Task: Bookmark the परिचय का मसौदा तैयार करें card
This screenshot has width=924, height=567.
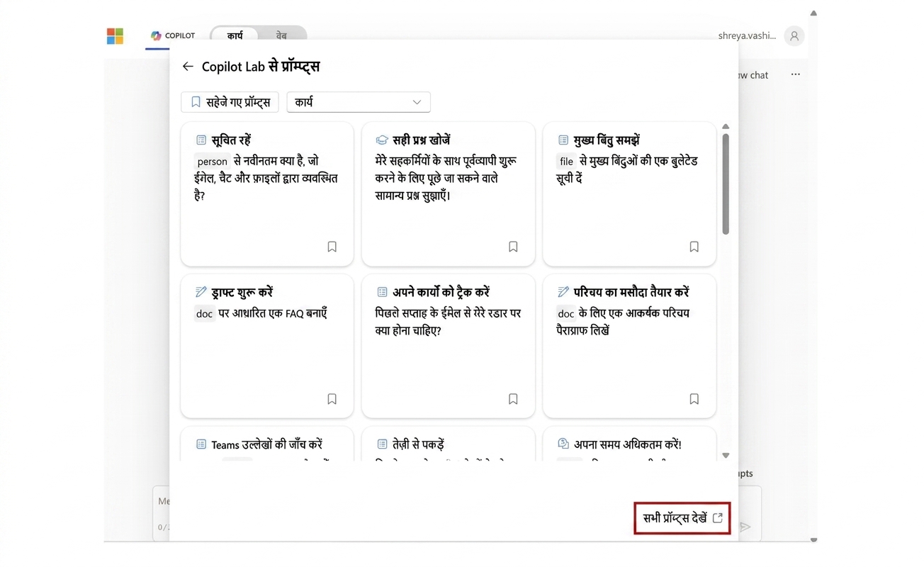Action: (694, 399)
